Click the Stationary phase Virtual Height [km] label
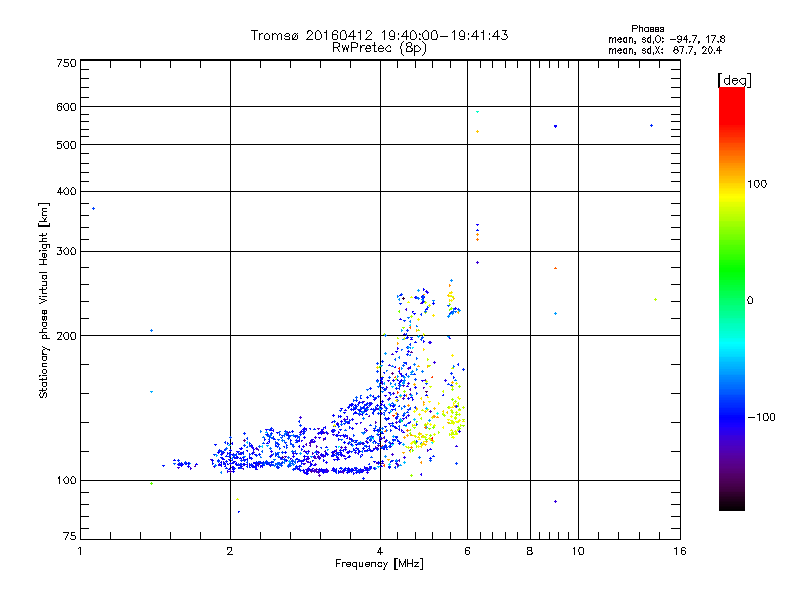The image size is (800, 600). 44,301
